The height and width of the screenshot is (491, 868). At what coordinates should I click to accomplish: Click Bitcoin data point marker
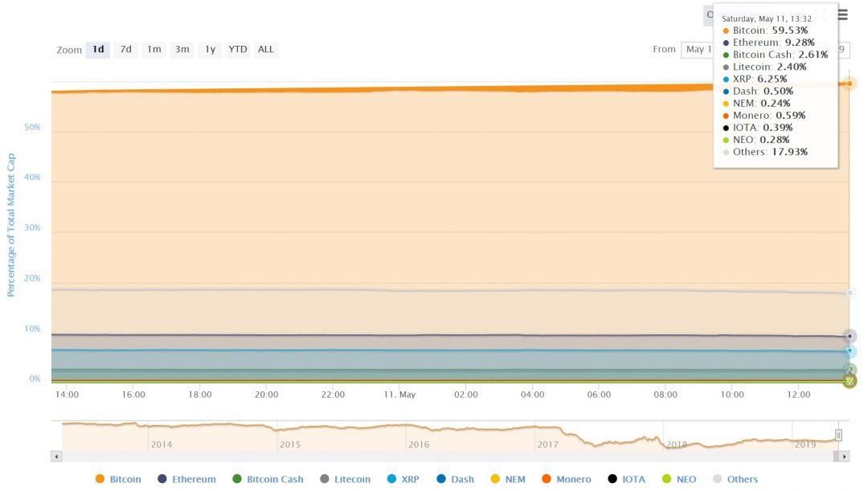tap(850, 84)
